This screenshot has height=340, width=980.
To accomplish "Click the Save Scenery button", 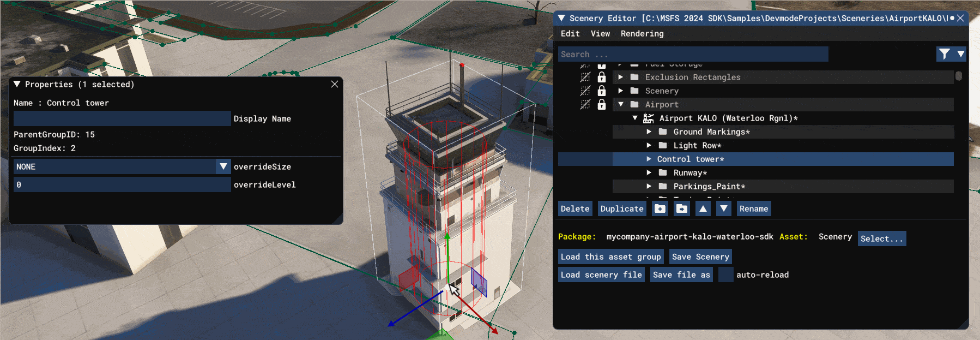I will (700, 257).
